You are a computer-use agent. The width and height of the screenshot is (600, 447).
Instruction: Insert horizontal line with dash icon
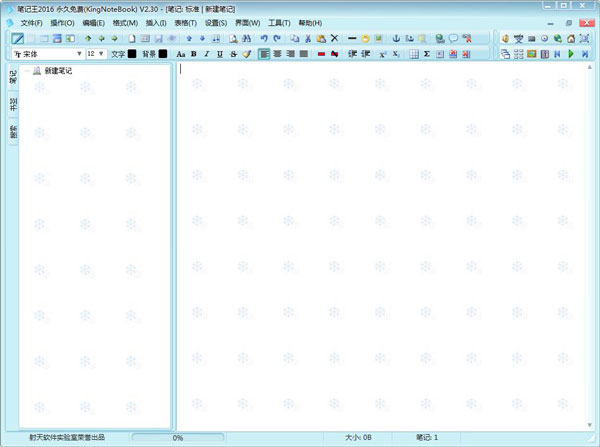[352, 38]
